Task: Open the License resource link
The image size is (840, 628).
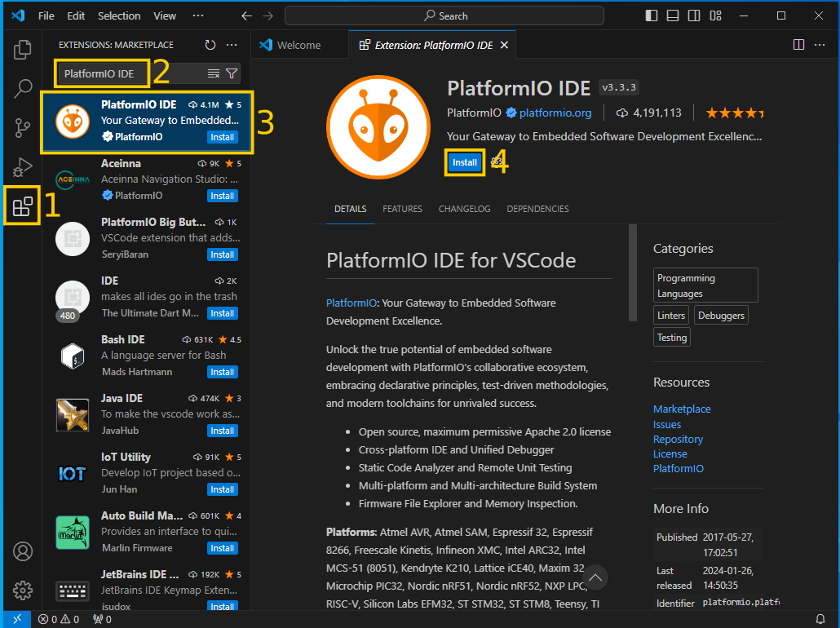Action: [670, 453]
